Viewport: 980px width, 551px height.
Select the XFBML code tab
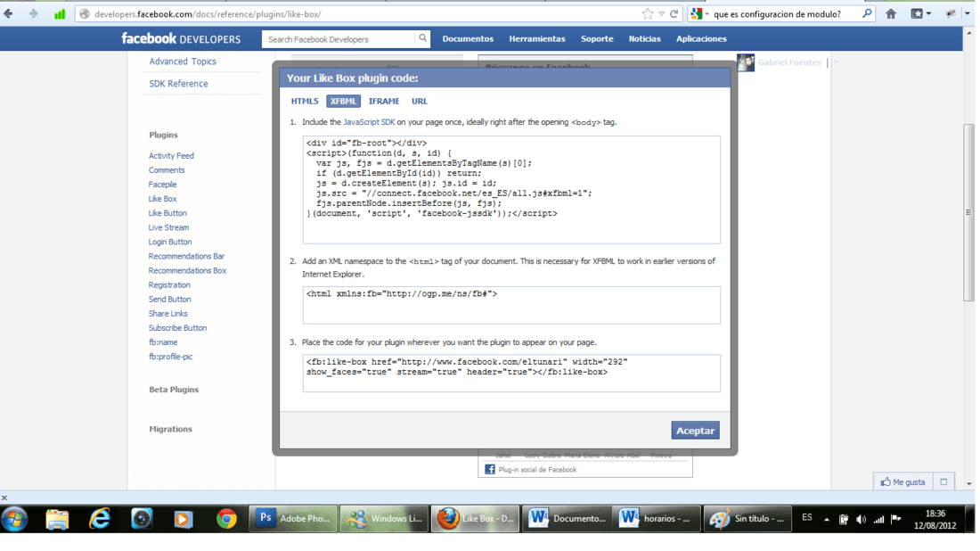click(343, 102)
